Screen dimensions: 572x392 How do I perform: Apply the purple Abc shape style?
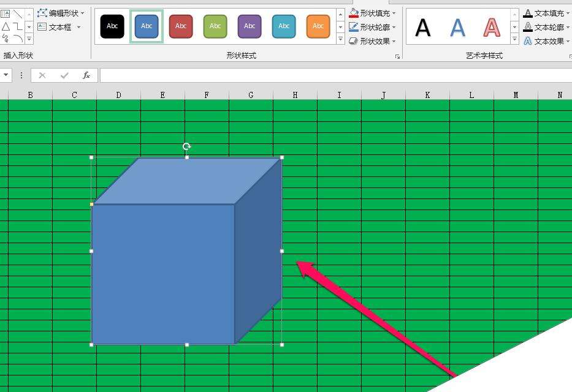[249, 26]
